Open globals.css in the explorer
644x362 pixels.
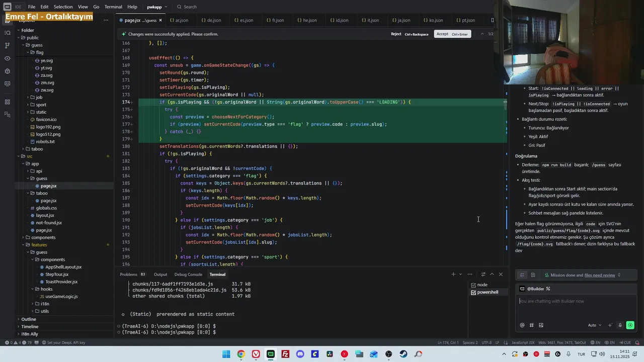[46, 208]
